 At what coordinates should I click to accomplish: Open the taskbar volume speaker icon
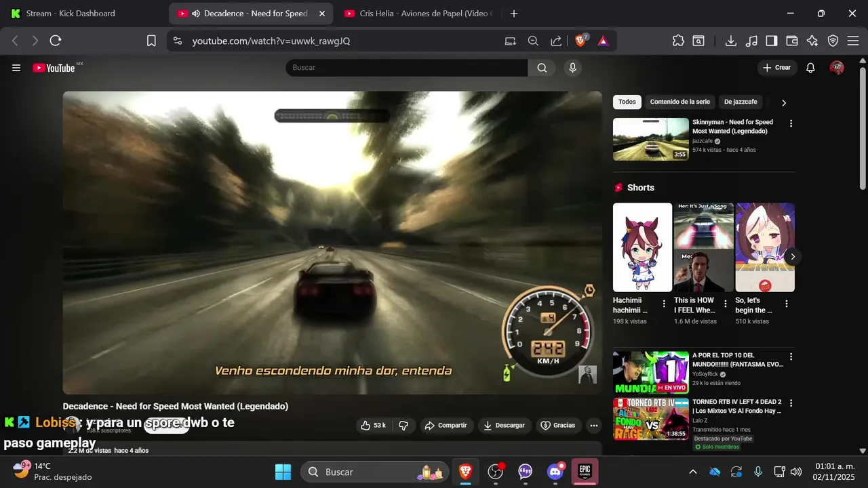tap(796, 472)
